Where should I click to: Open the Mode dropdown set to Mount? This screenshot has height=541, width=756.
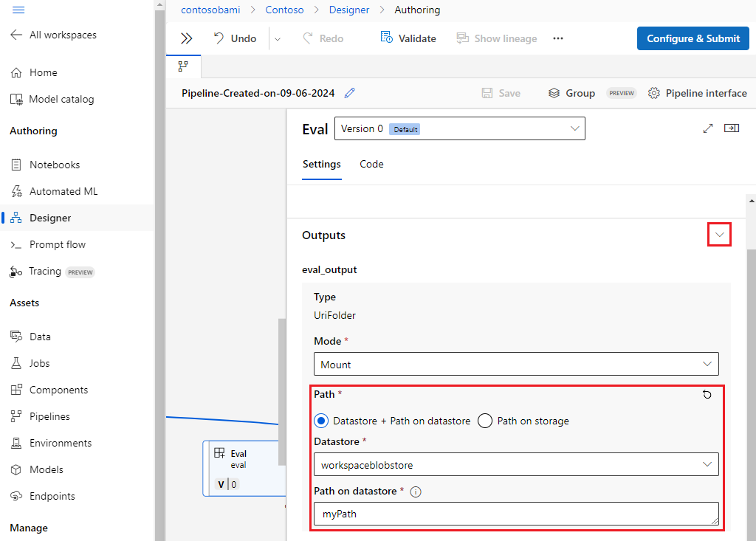515,364
